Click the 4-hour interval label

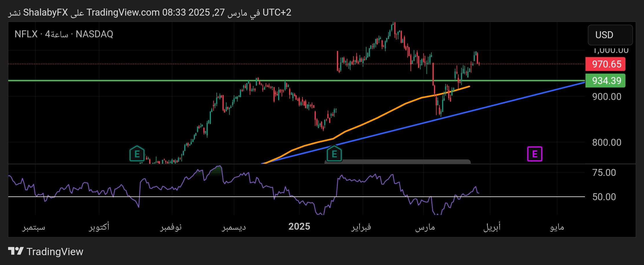coord(56,34)
